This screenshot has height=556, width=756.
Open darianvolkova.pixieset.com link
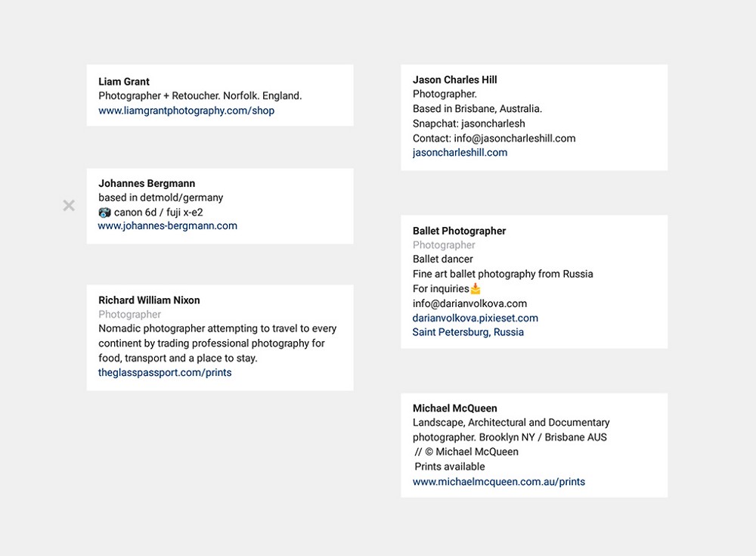[x=475, y=318]
